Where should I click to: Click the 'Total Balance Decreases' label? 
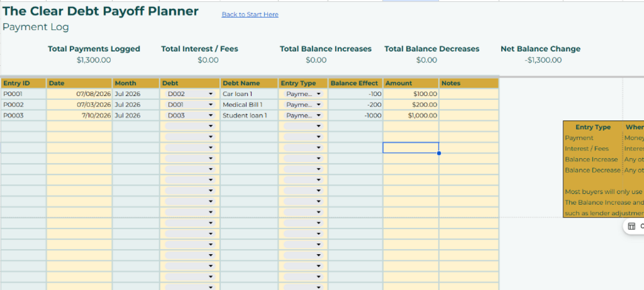pos(432,49)
